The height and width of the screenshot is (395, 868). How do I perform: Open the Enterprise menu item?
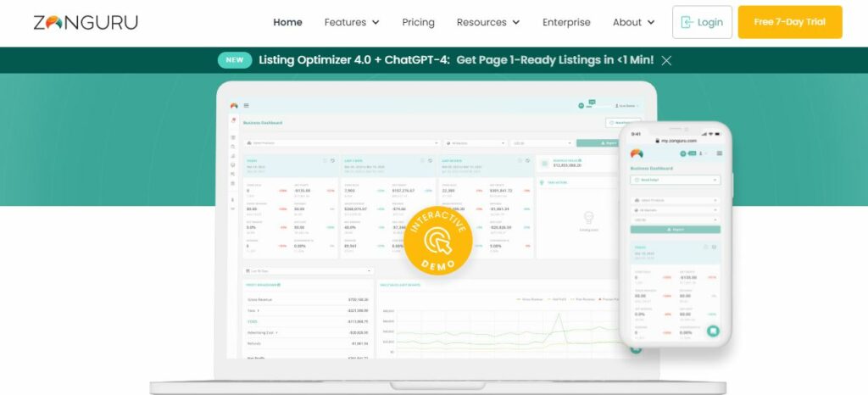(x=566, y=23)
